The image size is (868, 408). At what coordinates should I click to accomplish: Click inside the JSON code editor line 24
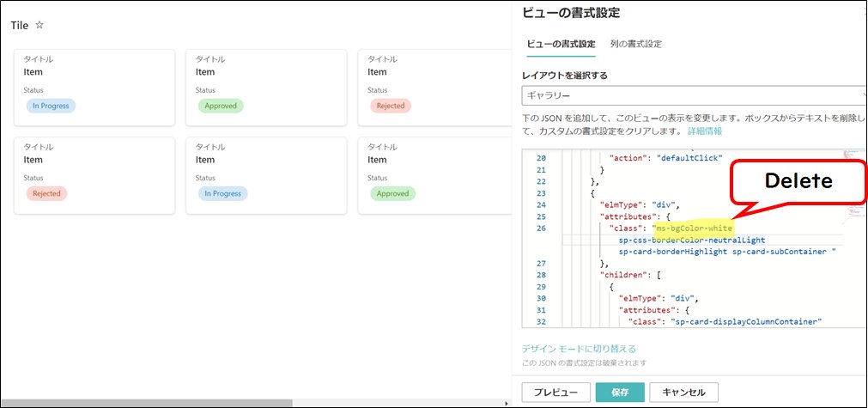pyautogui.click(x=640, y=204)
